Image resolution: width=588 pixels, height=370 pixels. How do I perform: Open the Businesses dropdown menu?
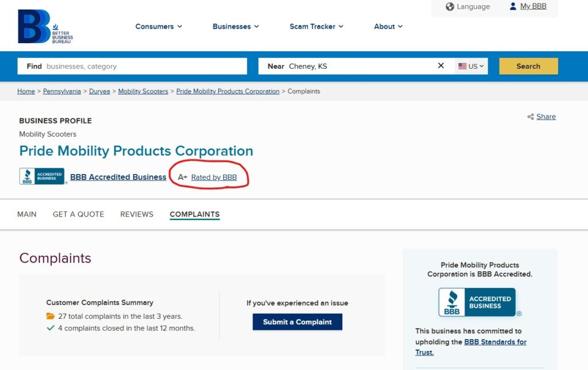click(x=235, y=26)
